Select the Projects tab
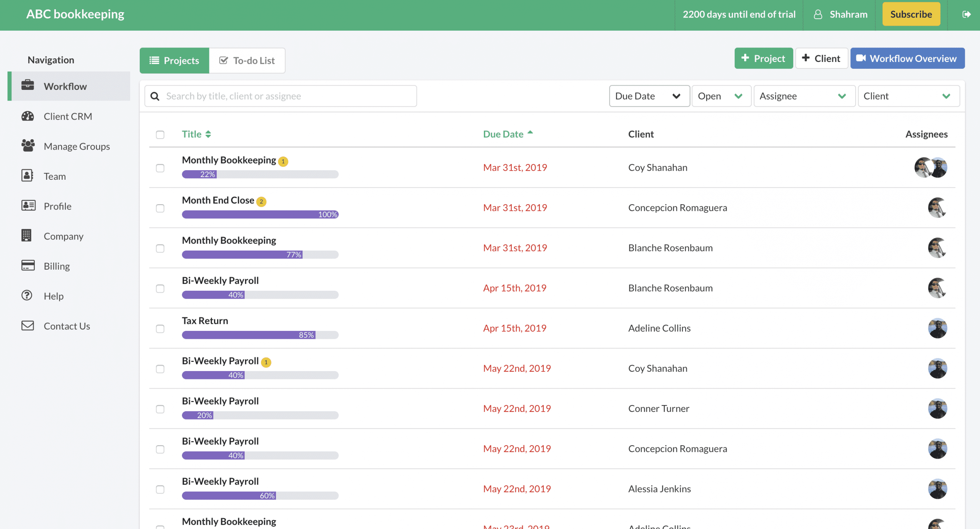This screenshot has width=980, height=529. tap(174, 60)
